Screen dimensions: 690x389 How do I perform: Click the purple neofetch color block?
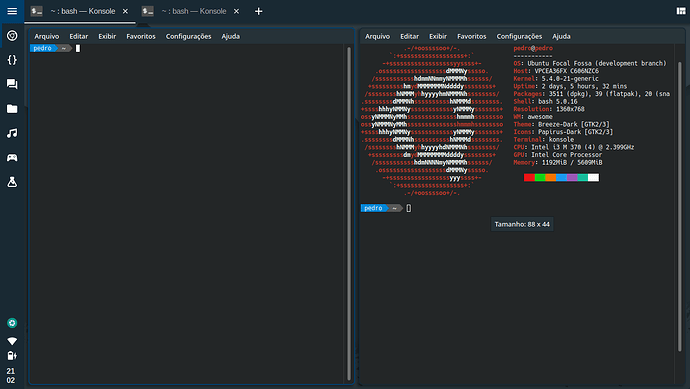[572, 177]
